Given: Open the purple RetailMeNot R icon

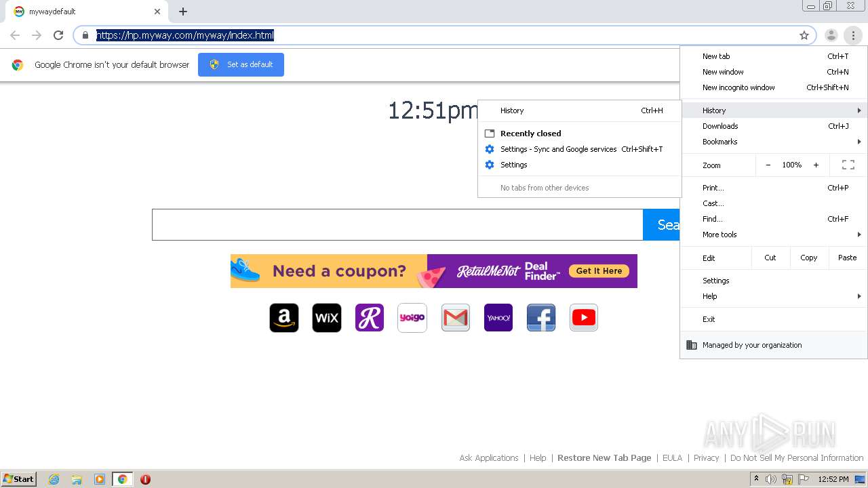Looking at the screenshot, I should (x=370, y=318).
